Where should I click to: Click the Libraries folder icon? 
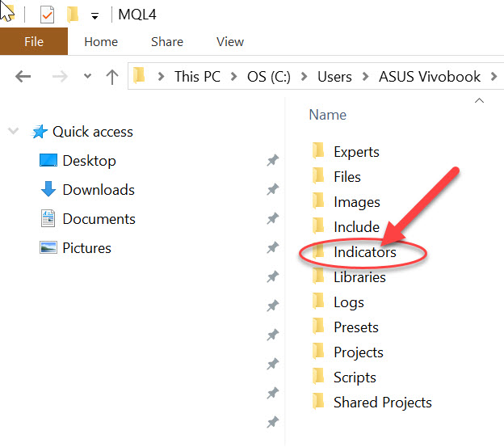click(x=318, y=276)
